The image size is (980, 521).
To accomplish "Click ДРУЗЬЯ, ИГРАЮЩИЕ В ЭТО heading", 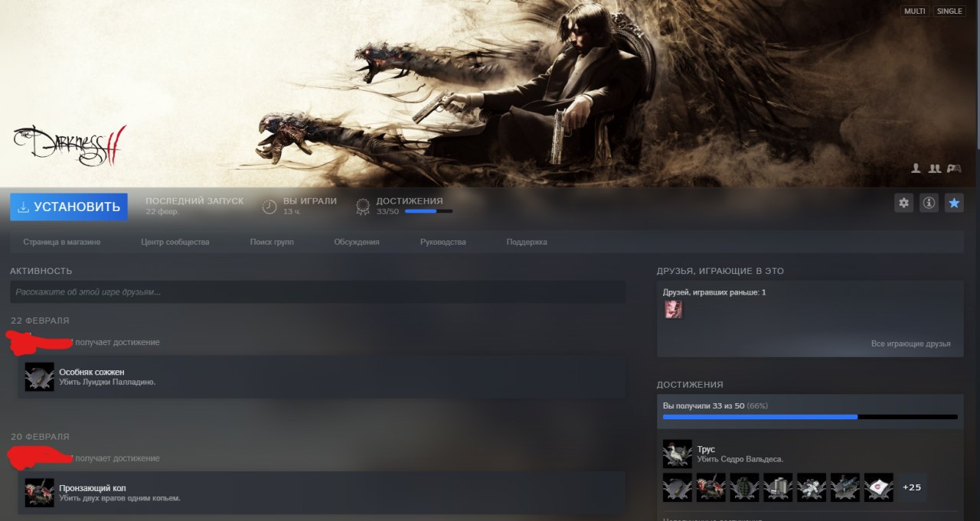I will click(720, 271).
